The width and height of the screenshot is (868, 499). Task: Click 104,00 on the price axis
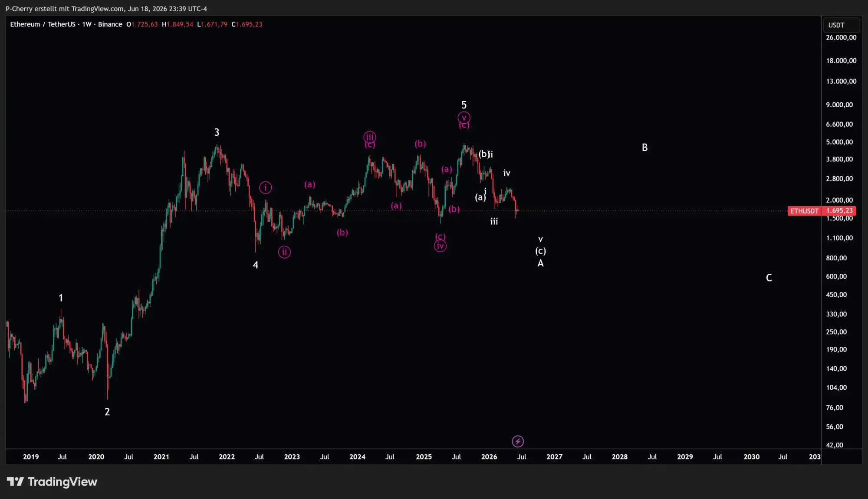pyautogui.click(x=836, y=387)
